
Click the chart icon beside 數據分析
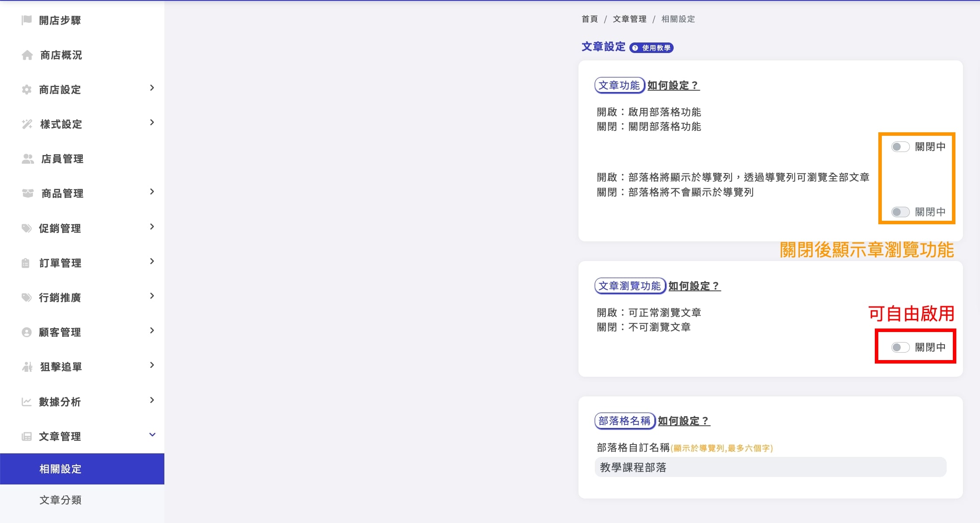[27, 401]
